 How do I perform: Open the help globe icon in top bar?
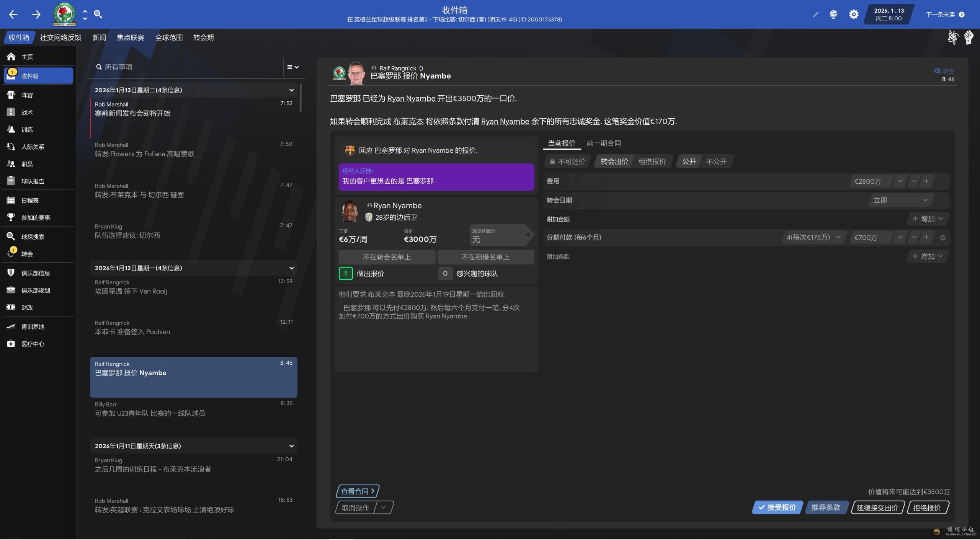833,15
